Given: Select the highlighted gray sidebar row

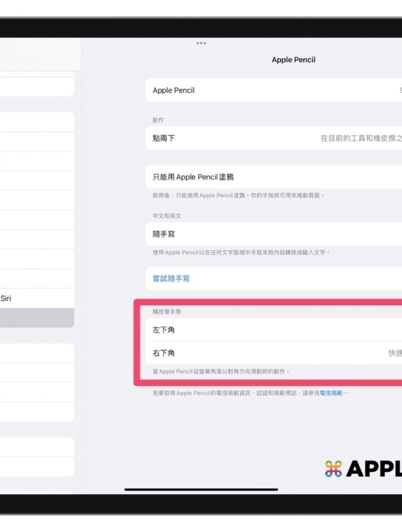Looking at the screenshot, I should [x=37, y=318].
